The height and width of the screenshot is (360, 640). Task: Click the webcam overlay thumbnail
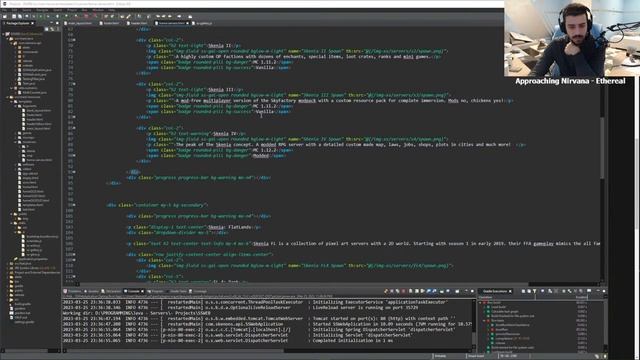click(572, 38)
